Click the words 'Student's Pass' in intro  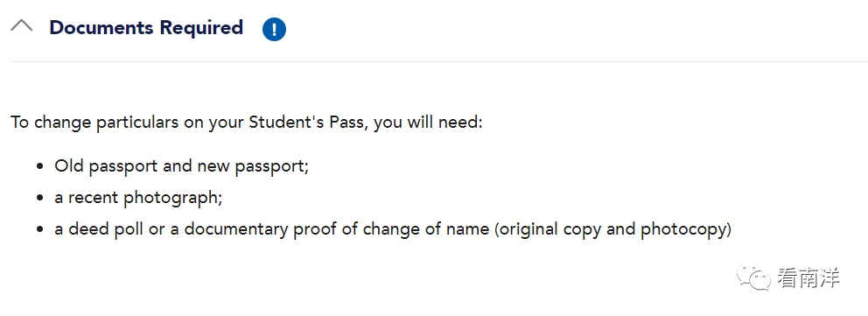(x=307, y=121)
